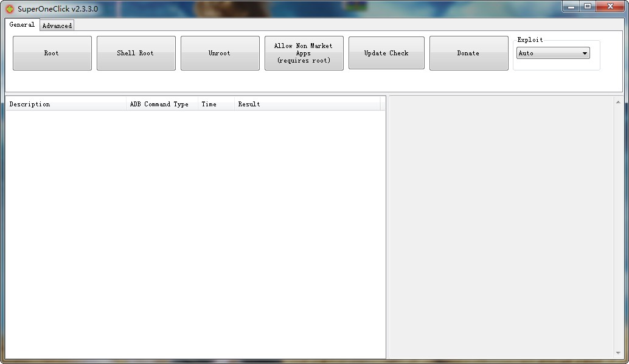Sort by Description column header
Image resolution: width=629 pixels, height=364 pixels.
tap(66, 105)
